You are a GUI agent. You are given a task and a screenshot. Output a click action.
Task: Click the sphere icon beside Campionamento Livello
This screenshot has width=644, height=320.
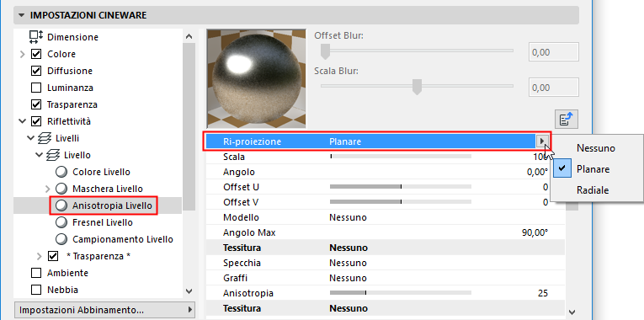point(61,239)
